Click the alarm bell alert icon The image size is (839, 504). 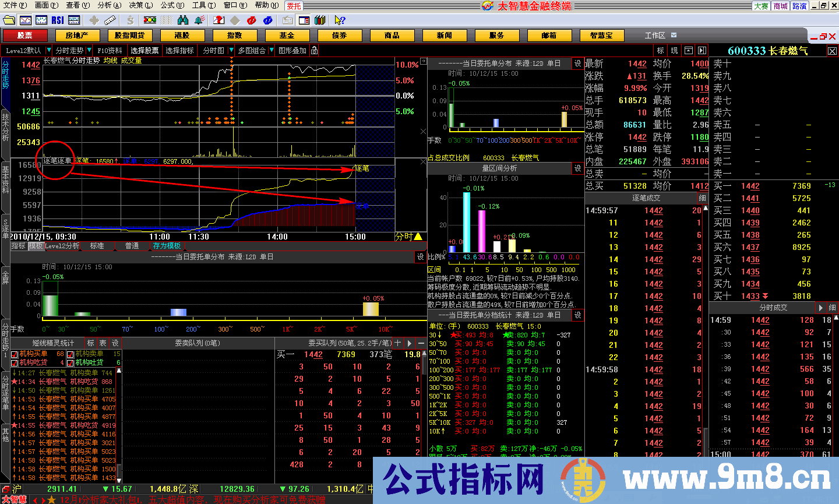click(200, 20)
